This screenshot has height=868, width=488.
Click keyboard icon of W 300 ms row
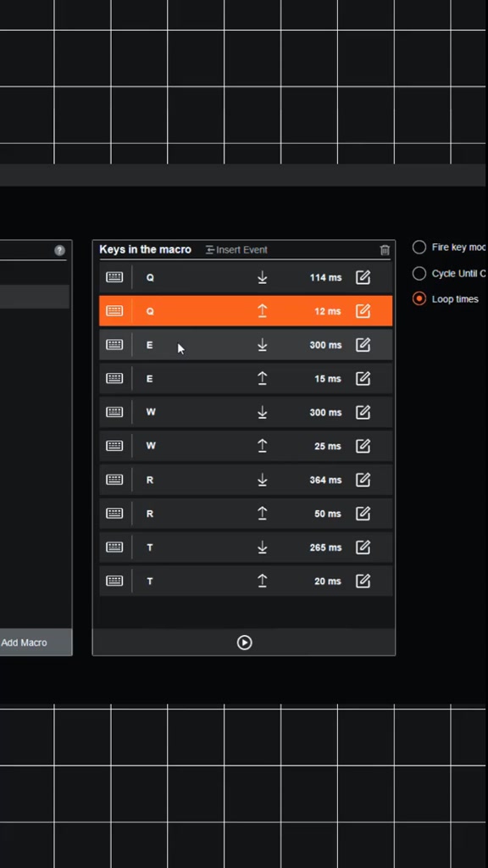[x=114, y=413]
